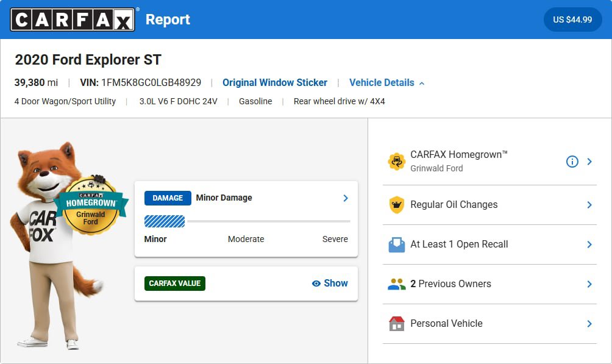Expand Personal Vehicle row arrow
Screen dimensions: 612x364
click(x=589, y=323)
